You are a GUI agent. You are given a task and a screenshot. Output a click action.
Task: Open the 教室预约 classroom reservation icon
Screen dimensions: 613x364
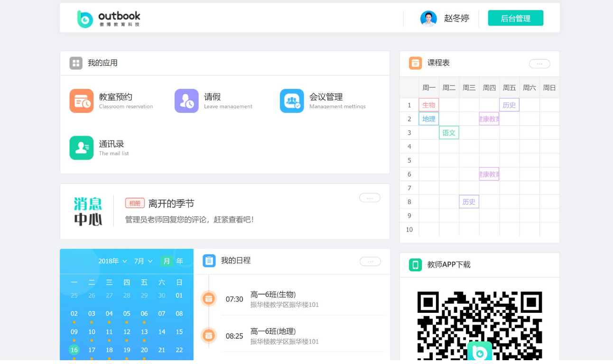pyautogui.click(x=82, y=101)
